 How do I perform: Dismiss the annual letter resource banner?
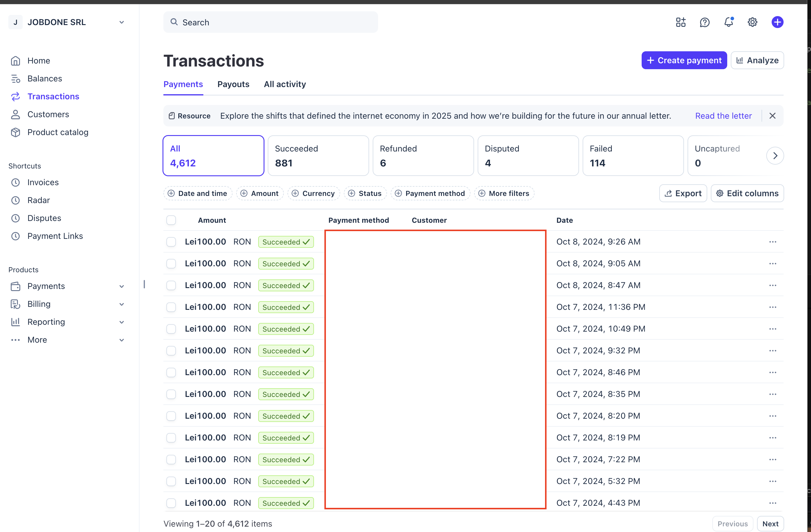(772, 116)
